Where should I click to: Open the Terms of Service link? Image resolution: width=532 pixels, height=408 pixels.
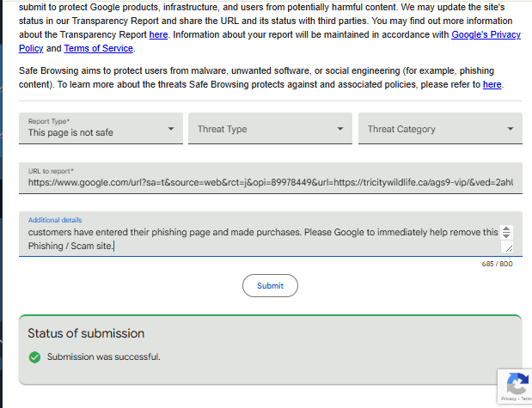click(98, 48)
